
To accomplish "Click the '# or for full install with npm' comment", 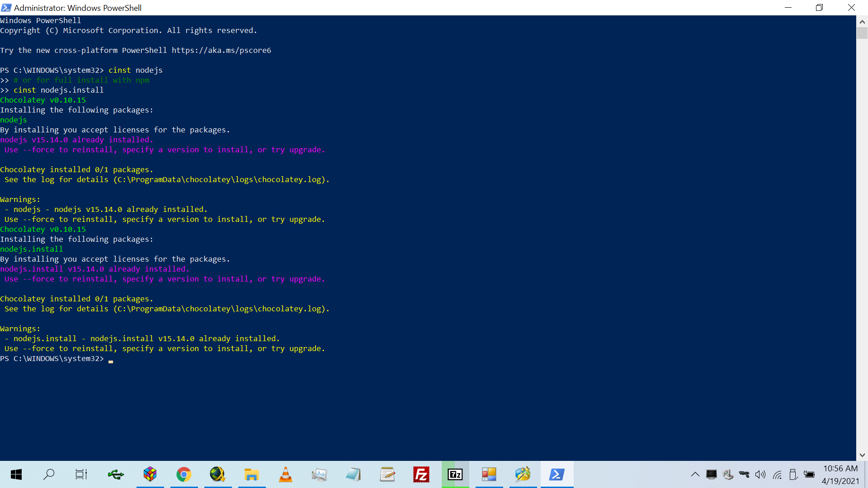I will pyautogui.click(x=81, y=80).
